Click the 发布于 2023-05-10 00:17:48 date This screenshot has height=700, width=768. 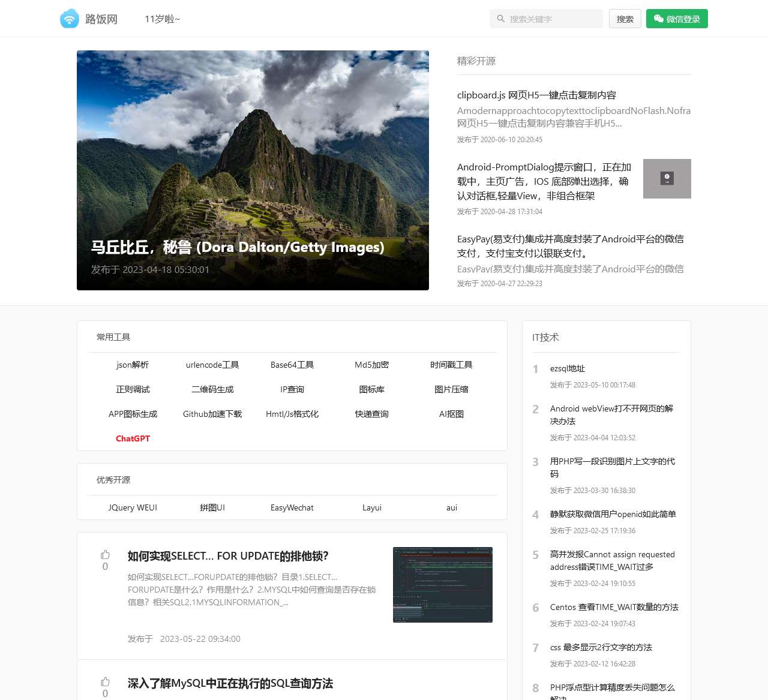[593, 385]
